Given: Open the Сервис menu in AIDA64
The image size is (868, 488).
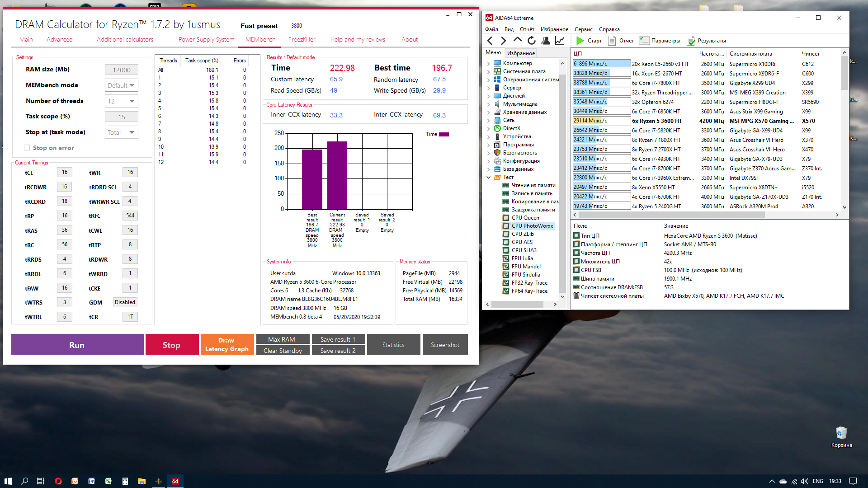Looking at the screenshot, I should (x=583, y=29).
